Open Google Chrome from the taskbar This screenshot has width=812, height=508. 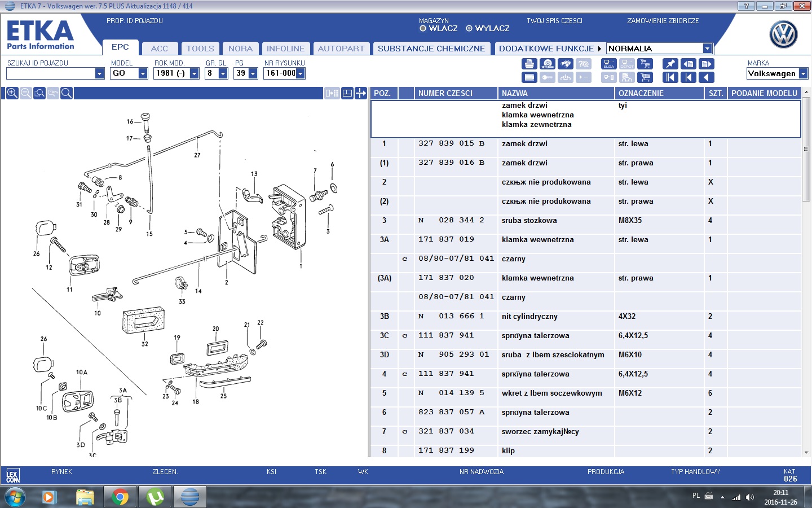tap(120, 497)
